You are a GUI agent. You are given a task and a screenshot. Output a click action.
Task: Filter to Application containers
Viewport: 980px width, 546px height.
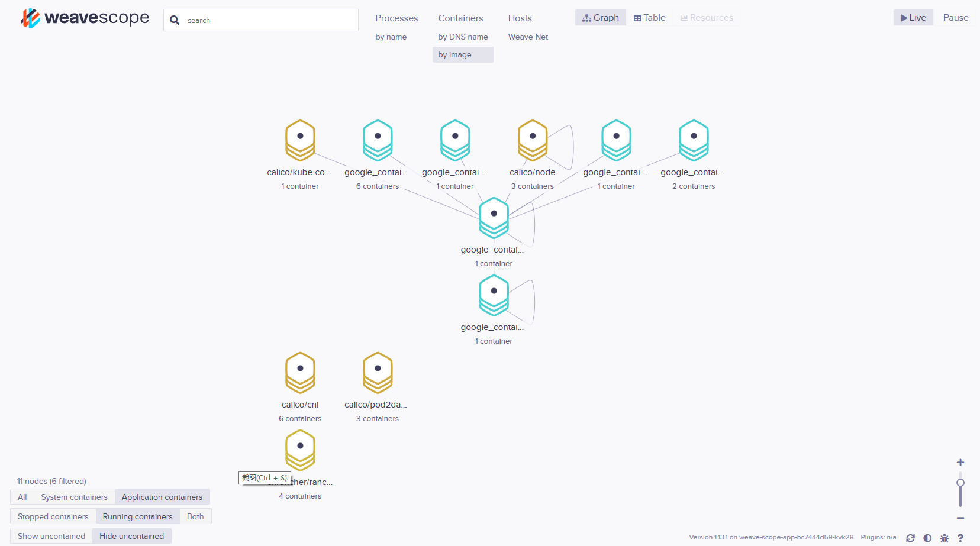pyautogui.click(x=162, y=497)
